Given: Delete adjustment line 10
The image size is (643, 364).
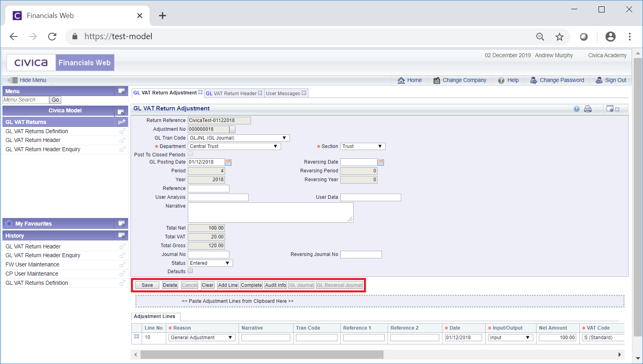Looking at the screenshot, I should 137,337.
